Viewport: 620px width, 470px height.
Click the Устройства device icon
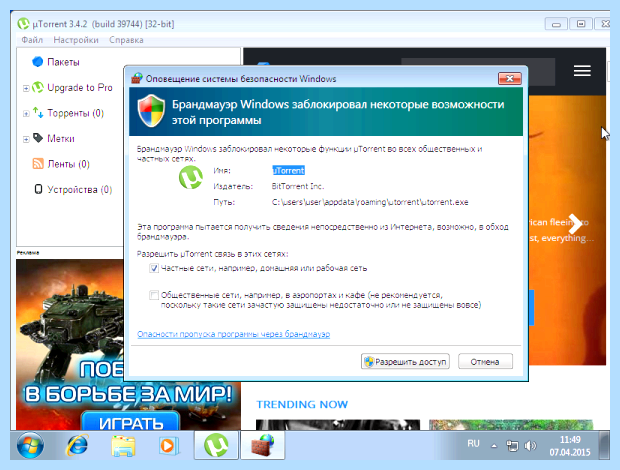pyautogui.click(x=38, y=189)
